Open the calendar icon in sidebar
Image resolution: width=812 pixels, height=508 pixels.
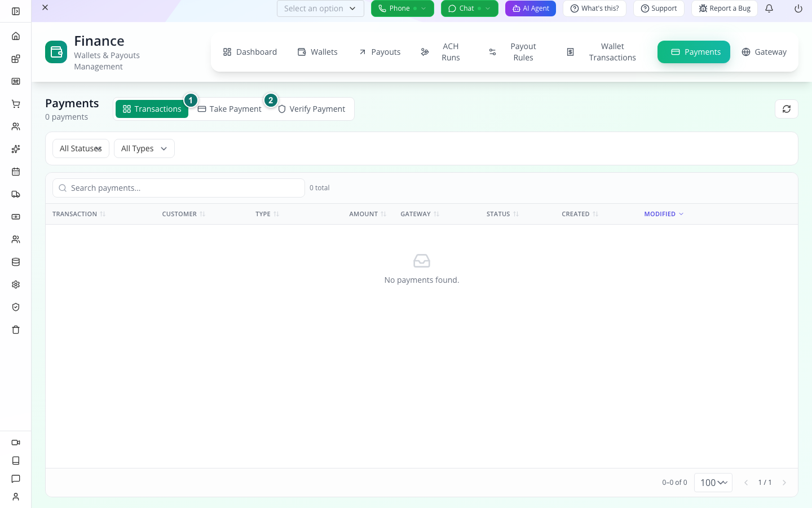(16, 172)
